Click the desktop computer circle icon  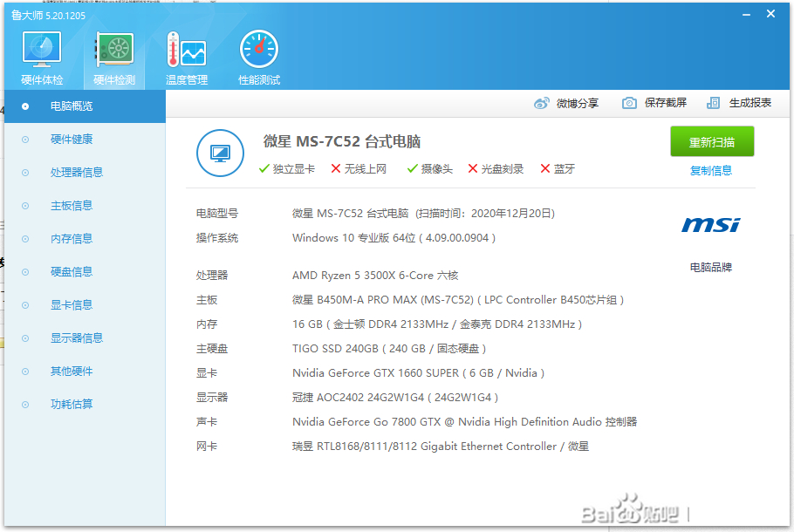(220, 153)
